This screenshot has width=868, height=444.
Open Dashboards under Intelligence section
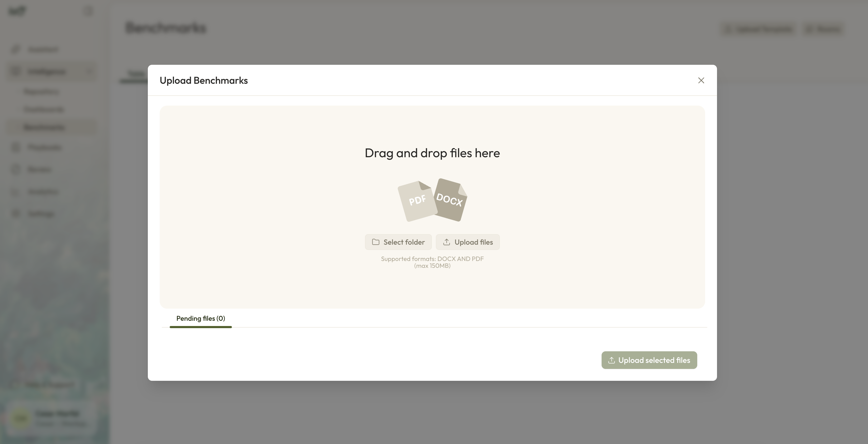(44, 110)
